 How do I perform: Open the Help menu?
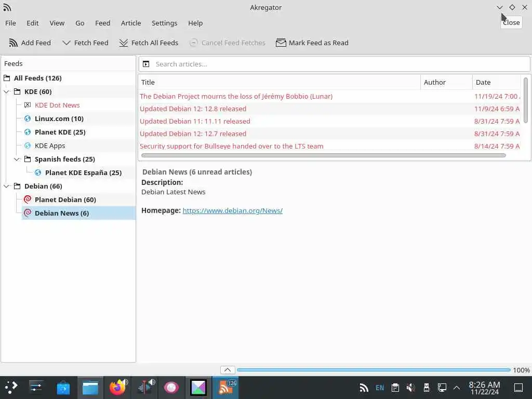195,23
